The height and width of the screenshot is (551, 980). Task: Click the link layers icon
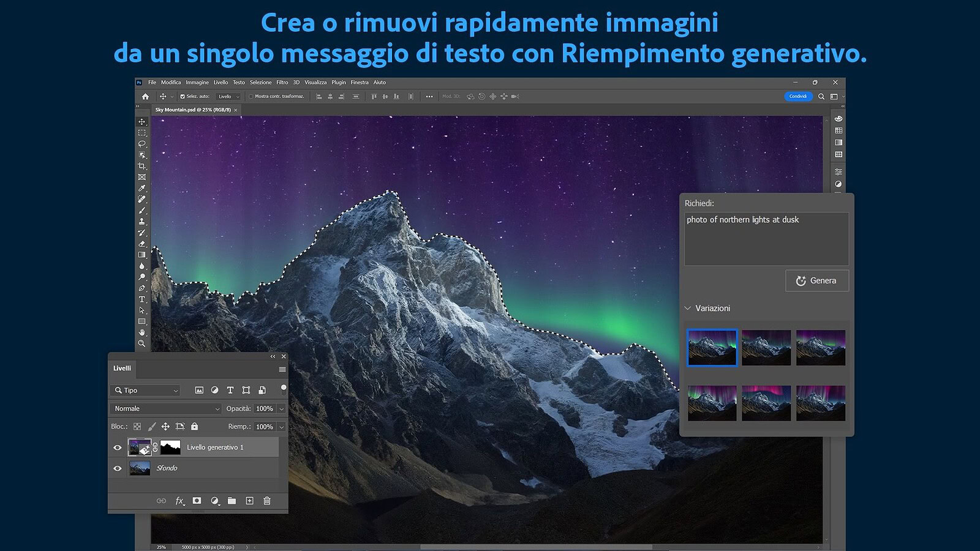pyautogui.click(x=161, y=501)
